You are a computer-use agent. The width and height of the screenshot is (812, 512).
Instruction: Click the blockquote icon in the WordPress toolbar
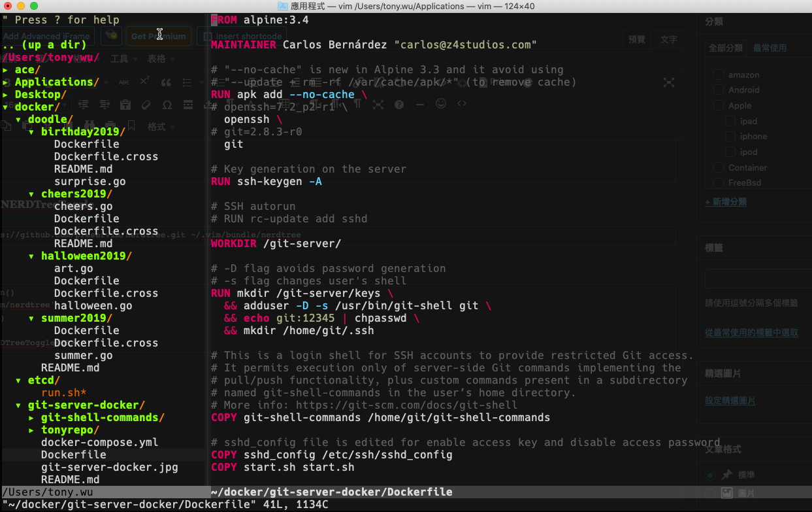(x=166, y=82)
